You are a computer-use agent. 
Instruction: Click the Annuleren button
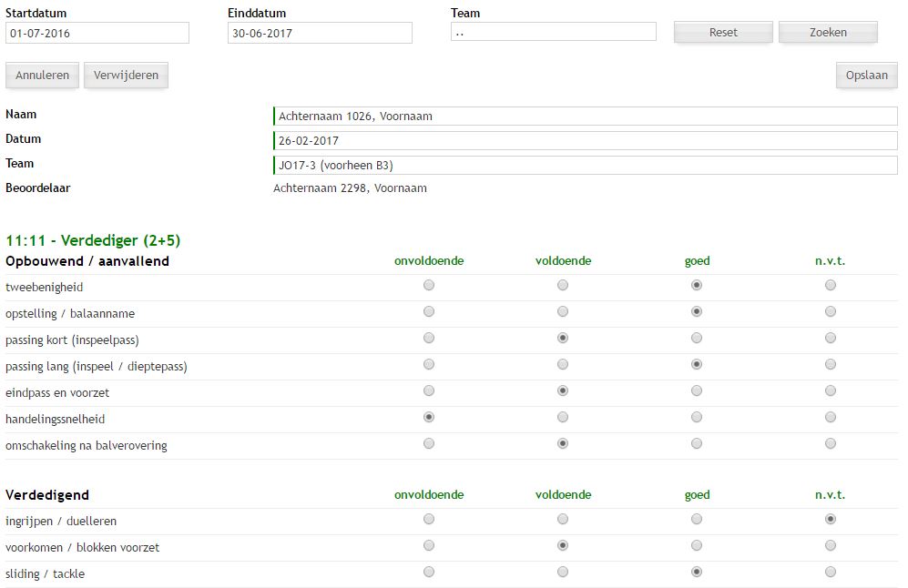(43, 76)
